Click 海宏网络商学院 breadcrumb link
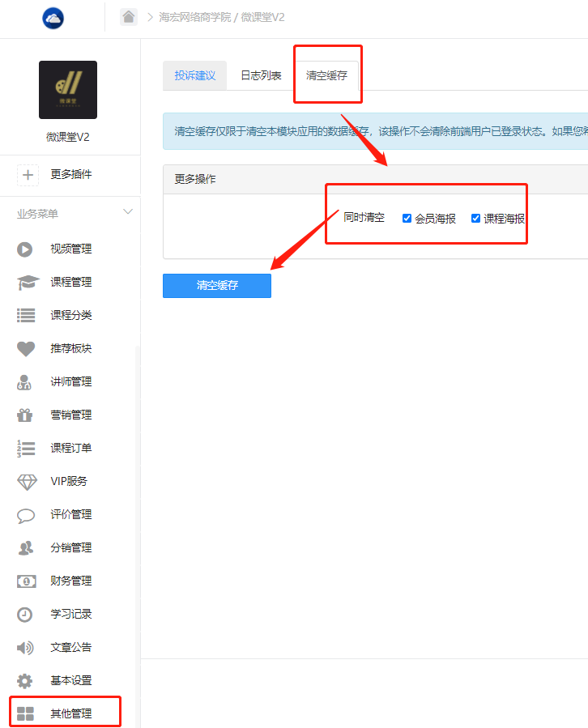 tap(195, 17)
